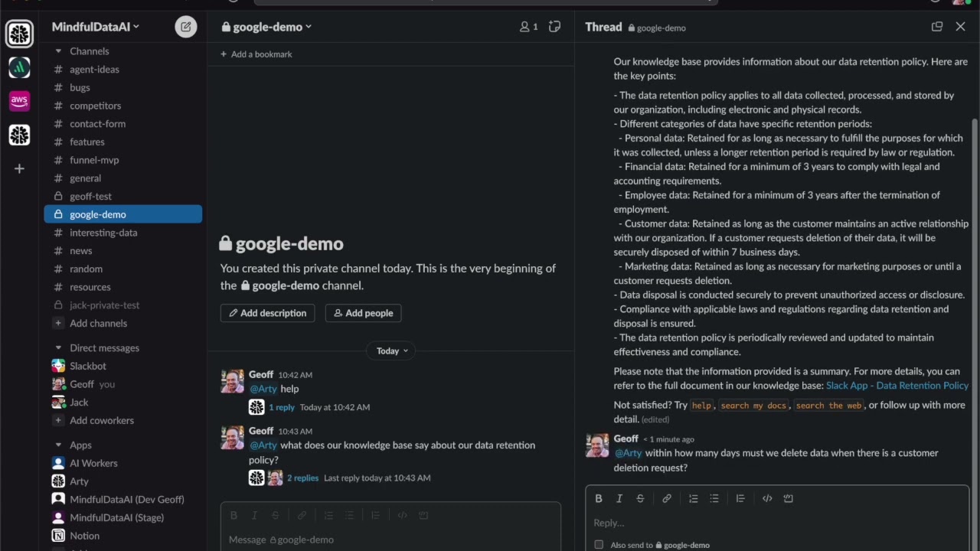Image resolution: width=980 pixels, height=551 pixels.
Task: Open the '2 replies' thread link
Action: click(302, 478)
